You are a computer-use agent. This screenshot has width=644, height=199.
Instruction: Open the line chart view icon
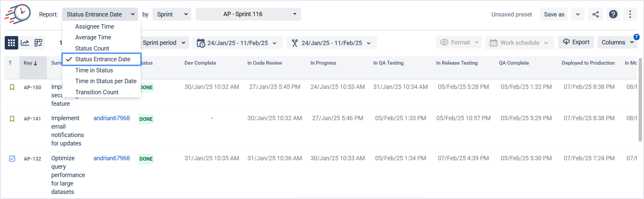25,43
